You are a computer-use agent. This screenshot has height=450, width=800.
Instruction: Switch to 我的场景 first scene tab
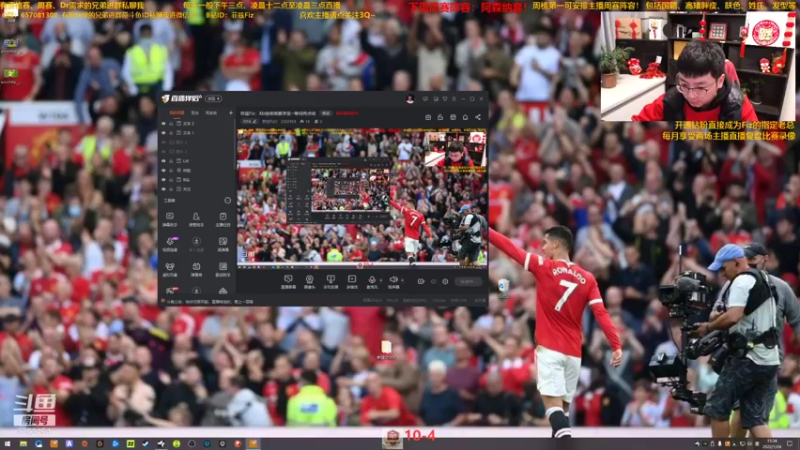click(177, 113)
